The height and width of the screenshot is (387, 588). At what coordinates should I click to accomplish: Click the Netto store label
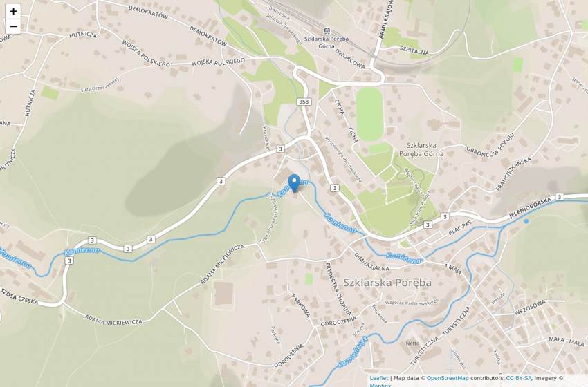click(412, 343)
